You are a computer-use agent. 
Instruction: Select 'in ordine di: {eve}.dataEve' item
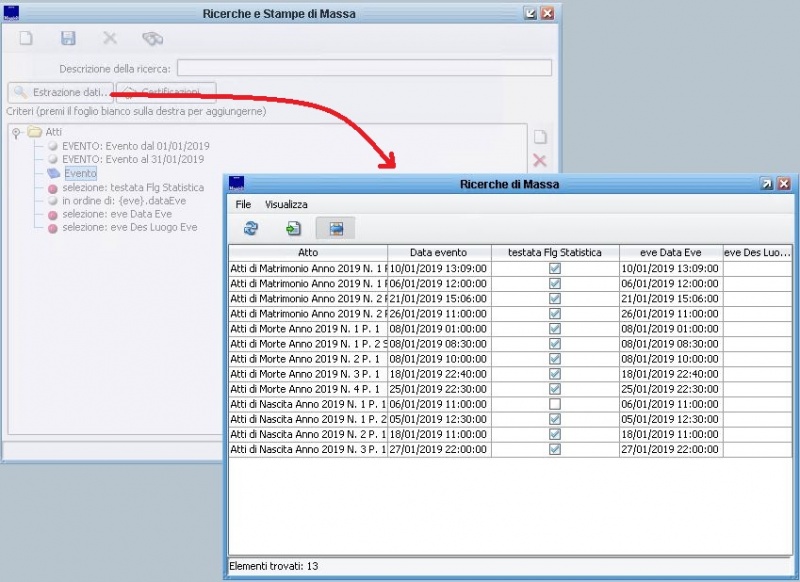pos(123,201)
